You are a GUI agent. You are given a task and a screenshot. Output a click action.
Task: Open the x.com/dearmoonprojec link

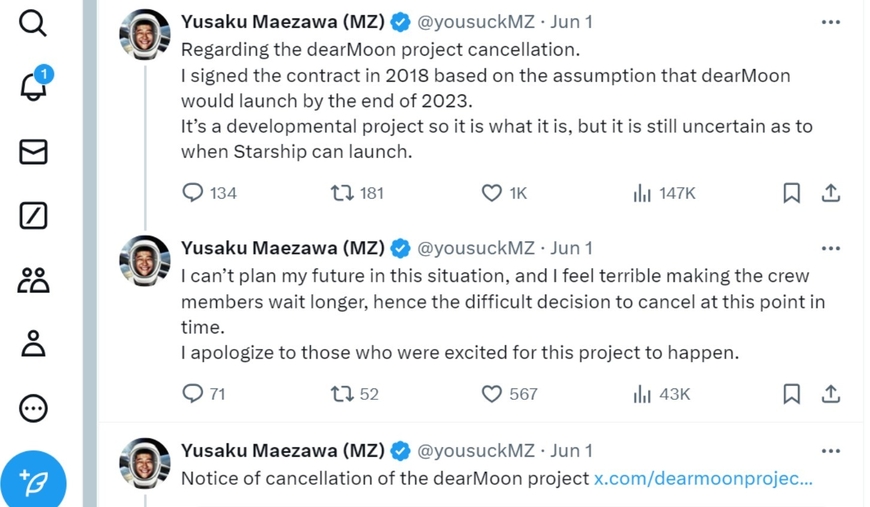click(x=703, y=478)
